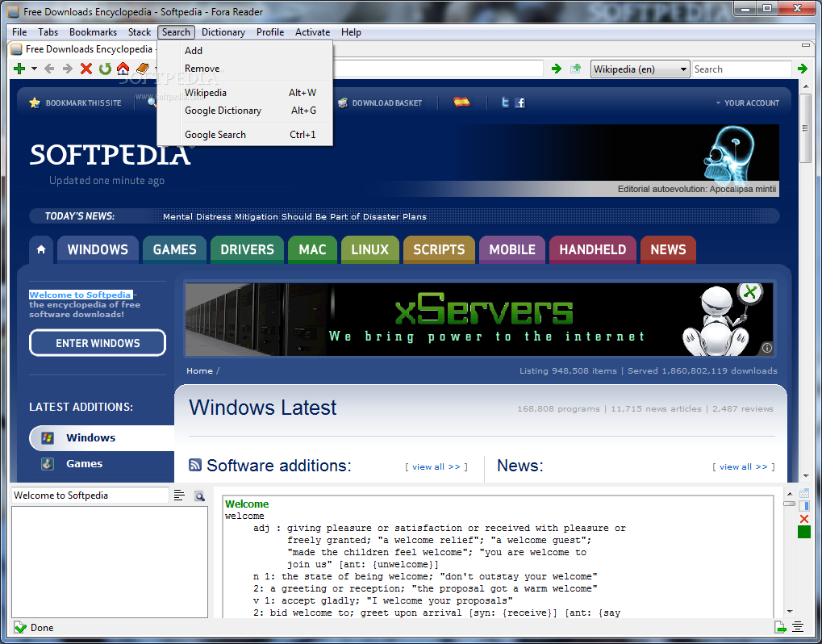This screenshot has width=822, height=644.
Task: Expand the YOUR ACCOUNT dropdown
Action: (x=748, y=102)
